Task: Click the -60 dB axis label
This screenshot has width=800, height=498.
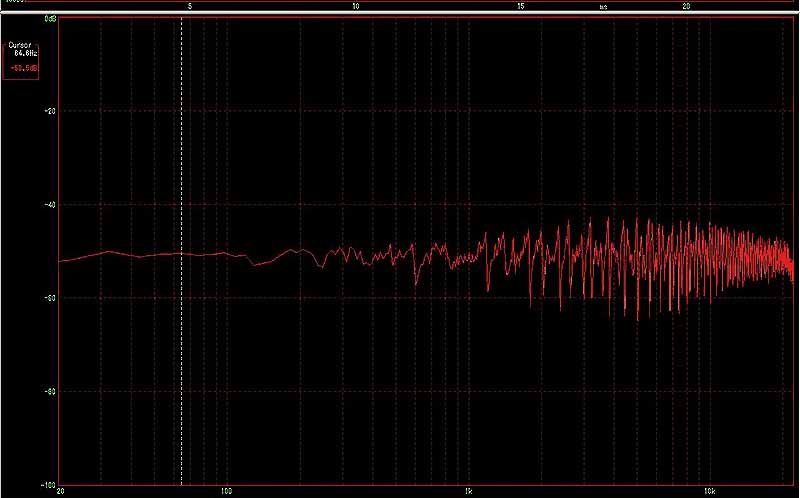Action: pyautogui.click(x=50, y=298)
